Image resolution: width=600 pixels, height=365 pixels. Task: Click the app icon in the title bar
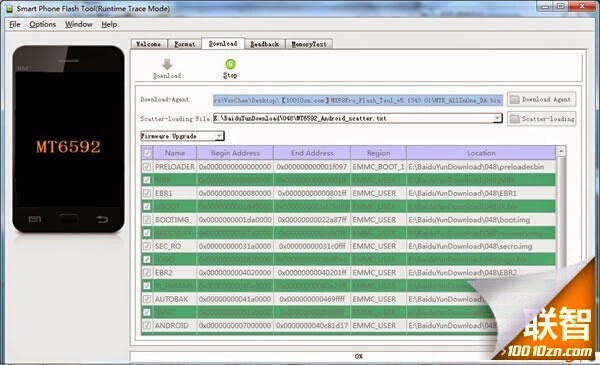click(x=9, y=8)
